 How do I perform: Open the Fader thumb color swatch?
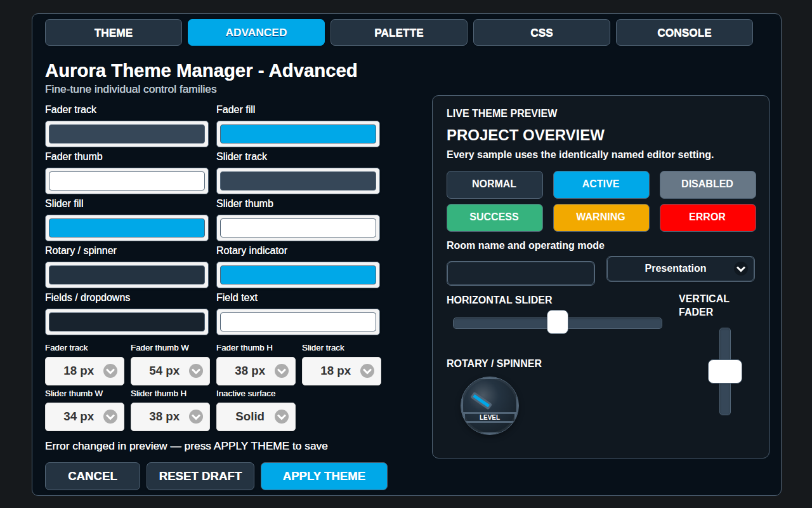127,181
